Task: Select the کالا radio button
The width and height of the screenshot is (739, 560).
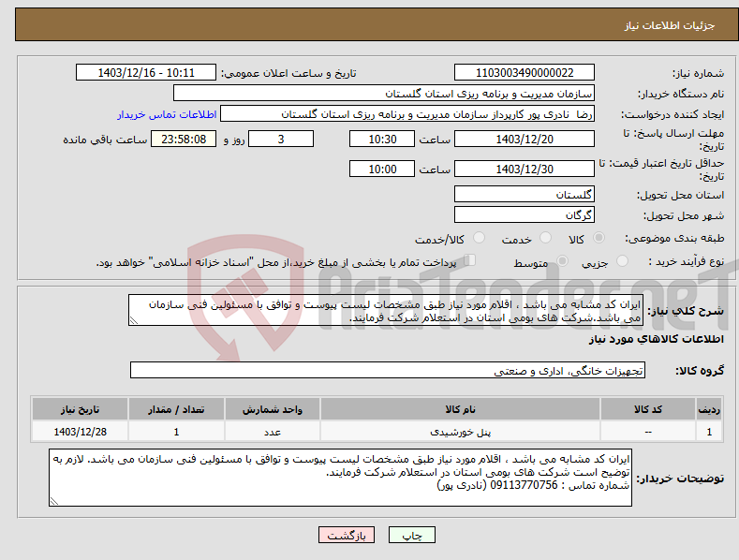Action: pos(599,238)
